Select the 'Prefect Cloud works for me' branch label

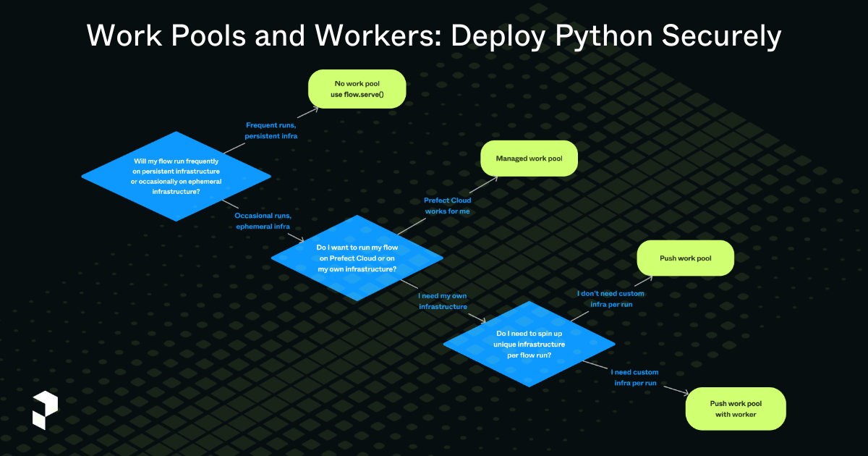tap(447, 206)
